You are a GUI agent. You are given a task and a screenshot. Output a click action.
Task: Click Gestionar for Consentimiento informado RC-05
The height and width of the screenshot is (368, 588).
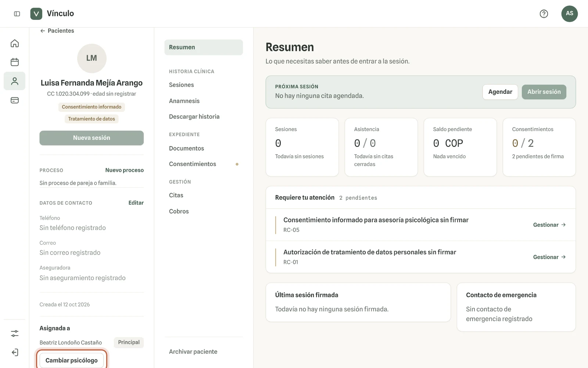[x=549, y=225]
